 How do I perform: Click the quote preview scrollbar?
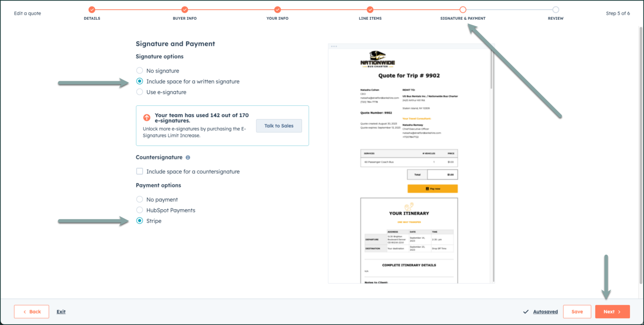coord(492,69)
